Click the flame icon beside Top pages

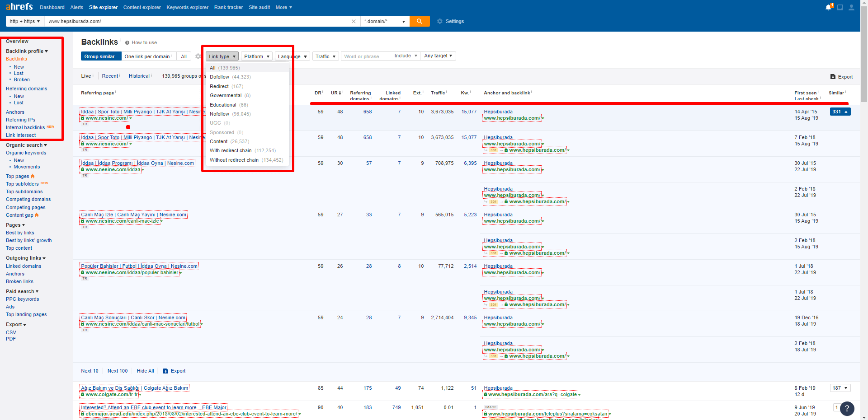[x=33, y=176]
